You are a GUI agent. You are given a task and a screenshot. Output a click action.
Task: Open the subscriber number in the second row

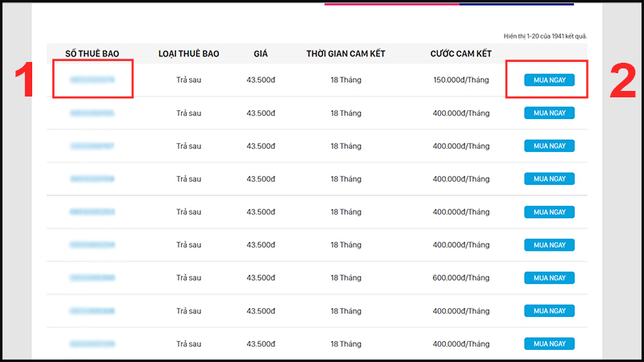coord(92,113)
